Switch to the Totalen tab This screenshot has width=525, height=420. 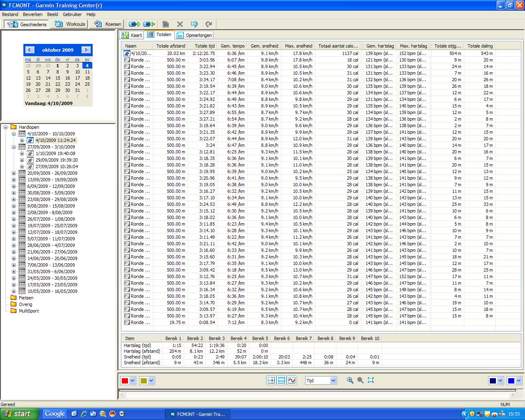[160, 35]
